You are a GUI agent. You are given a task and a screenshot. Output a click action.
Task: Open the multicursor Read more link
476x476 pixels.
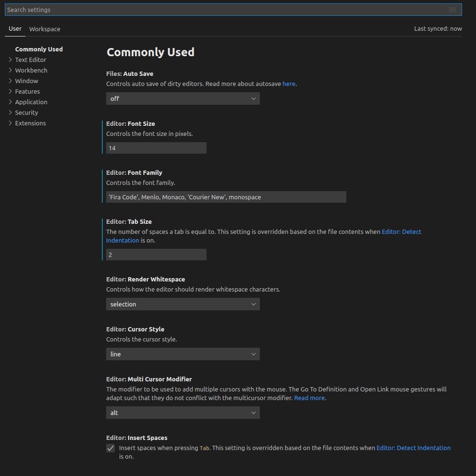click(x=309, y=398)
